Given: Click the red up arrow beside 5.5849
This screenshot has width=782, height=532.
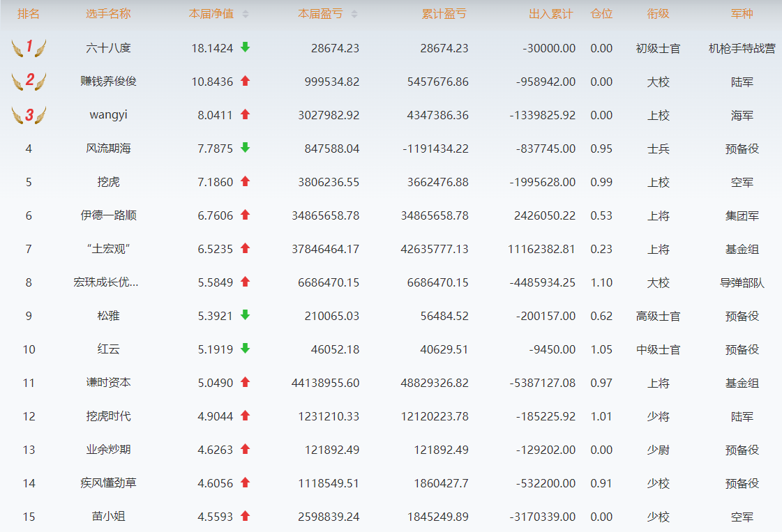Looking at the screenshot, I should pos(245,282).
